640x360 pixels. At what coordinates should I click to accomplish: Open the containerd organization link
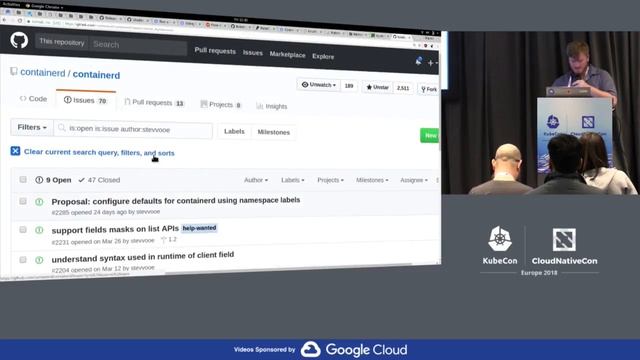point(42,73)
